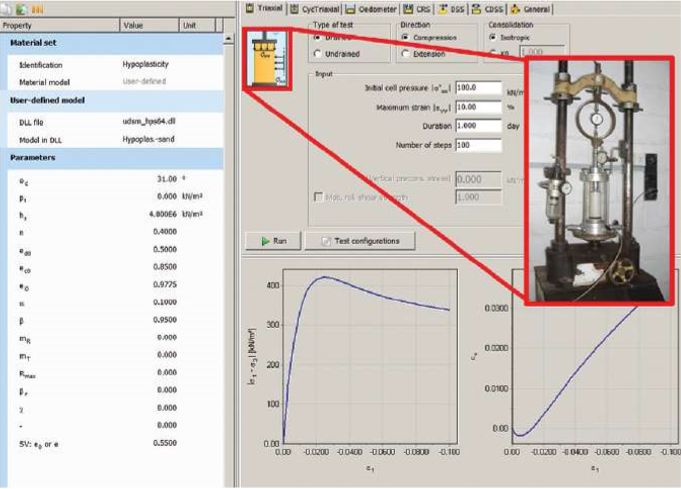Screen dimensions: 681x489
Task: Click the green play icon on Run
Action: click(263, 241)
